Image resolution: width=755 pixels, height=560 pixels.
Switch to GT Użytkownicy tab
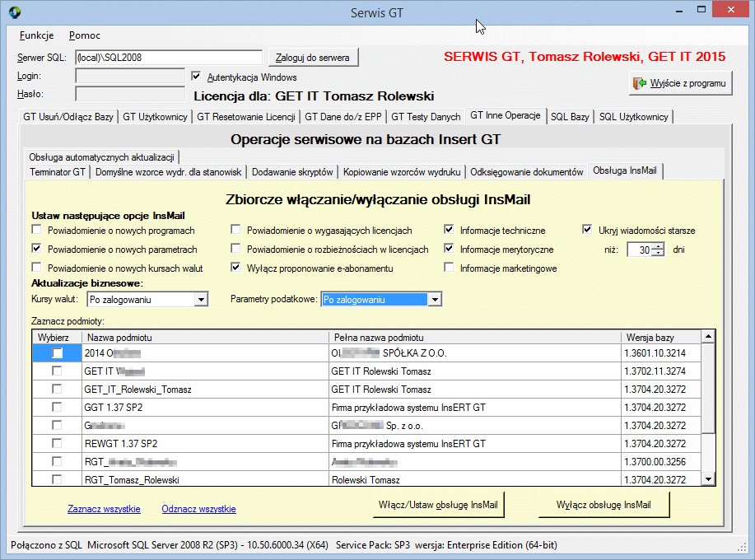[155, 116]
